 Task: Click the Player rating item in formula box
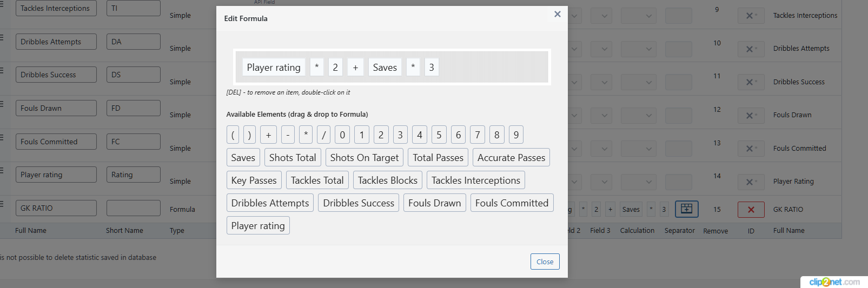click(x=274, y=68)
